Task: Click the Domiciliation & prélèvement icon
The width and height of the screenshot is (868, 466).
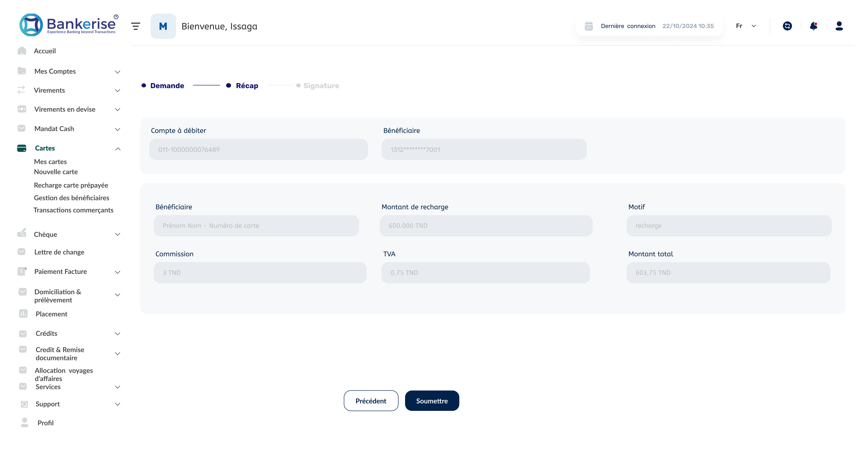Action: tap(23, 292)
